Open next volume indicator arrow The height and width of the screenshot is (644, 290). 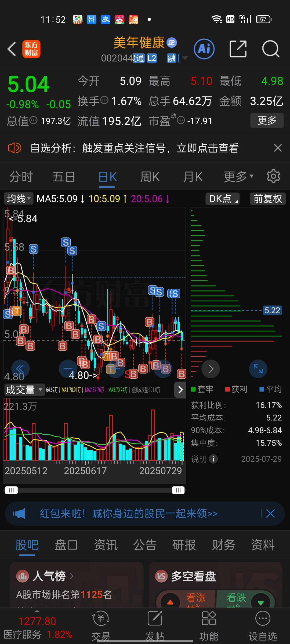180,390
